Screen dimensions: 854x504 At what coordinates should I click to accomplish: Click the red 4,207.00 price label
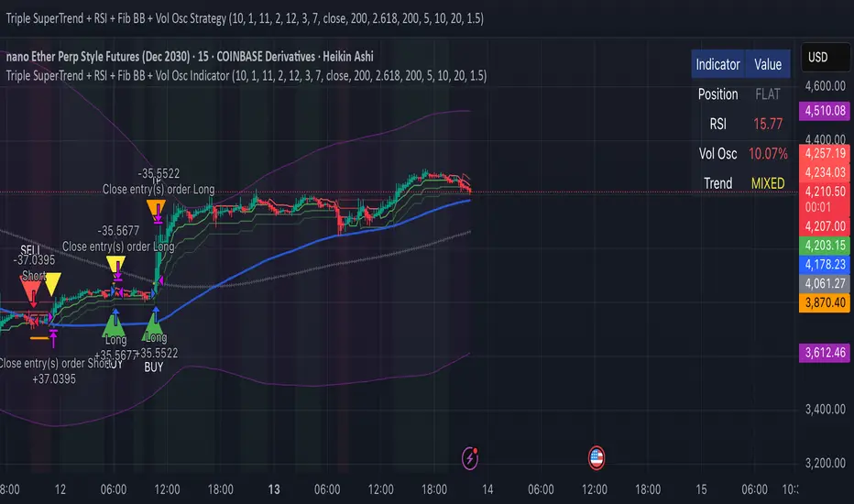coord(825,226)
